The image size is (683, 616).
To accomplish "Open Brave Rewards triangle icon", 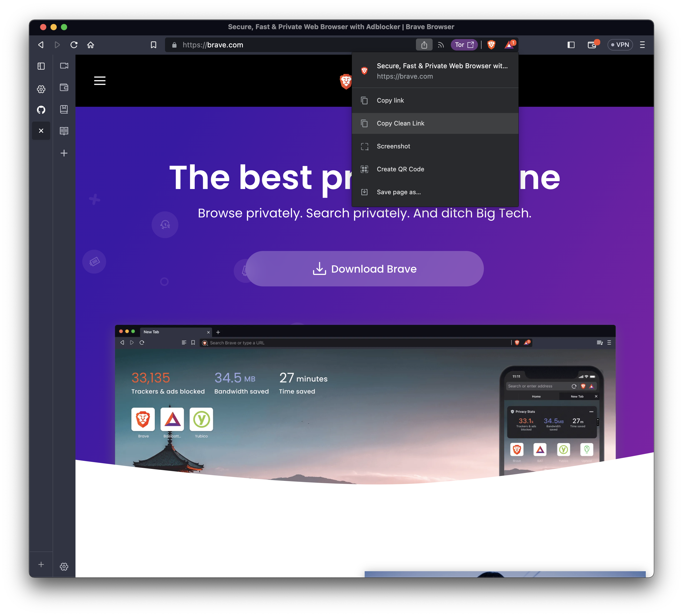I will pos(510,45).
